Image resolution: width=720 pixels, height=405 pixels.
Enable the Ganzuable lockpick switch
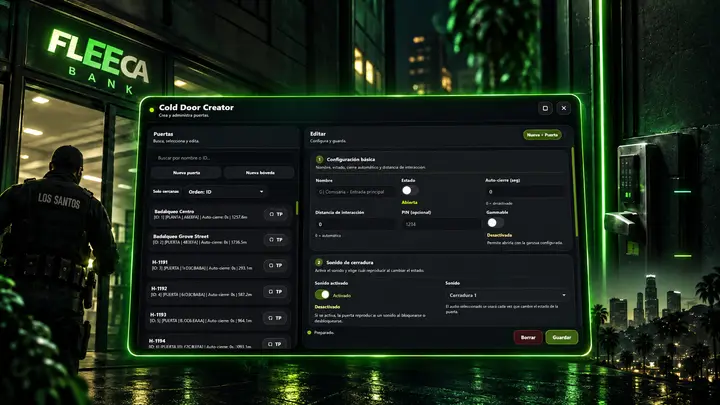[x=495, y=223]
